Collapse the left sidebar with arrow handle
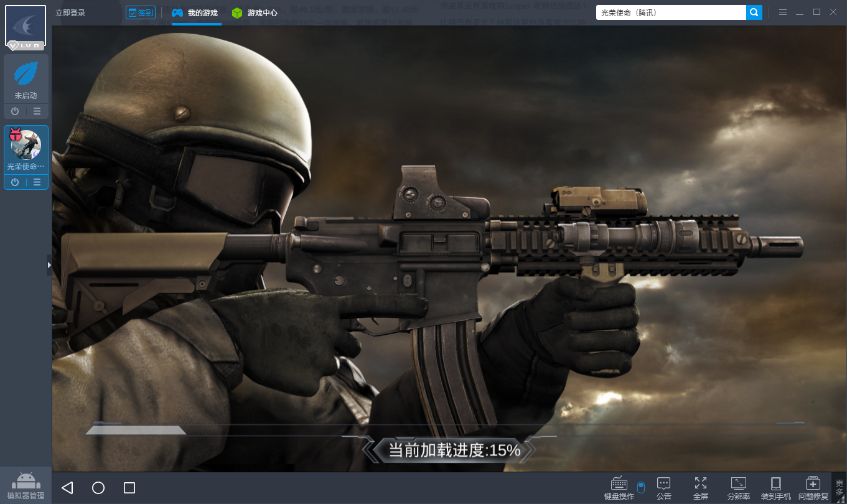This screenshot has width=847, height=504. coord(49,264)
